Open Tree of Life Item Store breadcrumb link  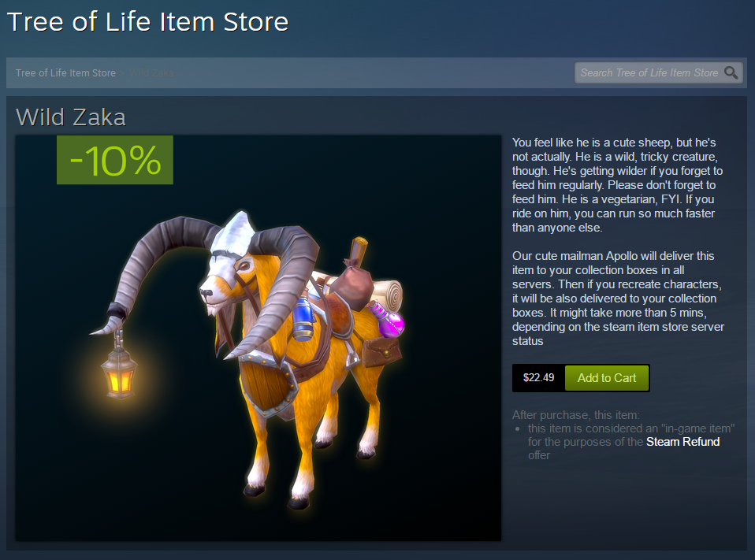pos(65,72)
